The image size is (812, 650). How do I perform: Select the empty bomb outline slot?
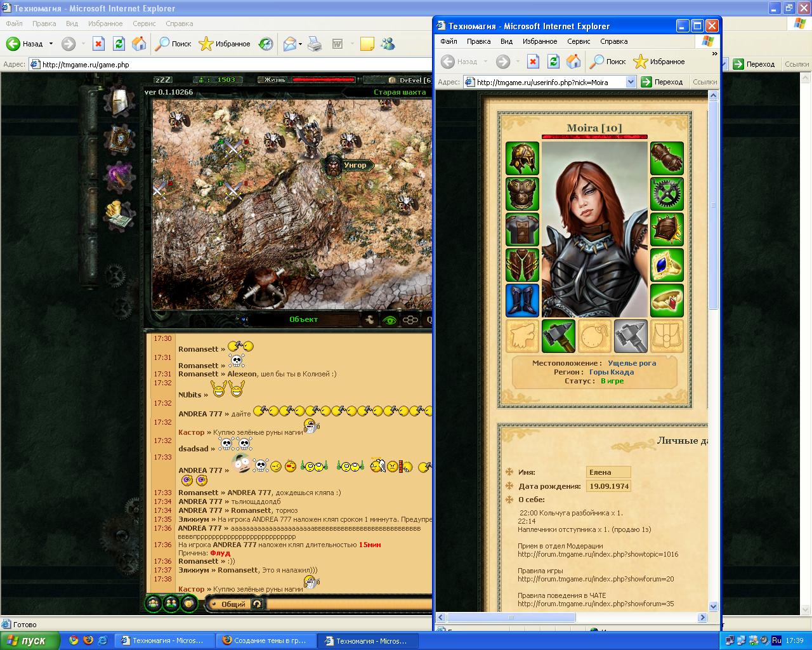pyautogui.click(x=594, y=336)
